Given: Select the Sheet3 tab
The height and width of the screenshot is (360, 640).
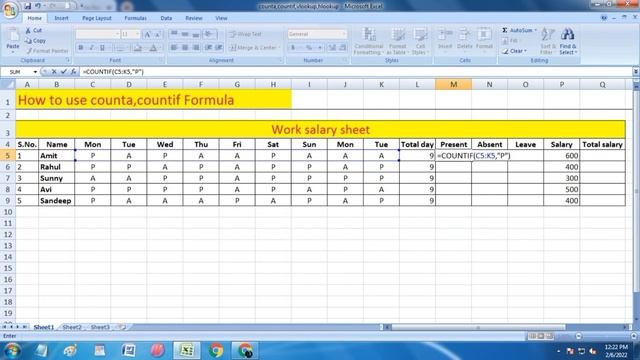Looking at the screenshot, I should pyautogui.click(x=100, y=327).
